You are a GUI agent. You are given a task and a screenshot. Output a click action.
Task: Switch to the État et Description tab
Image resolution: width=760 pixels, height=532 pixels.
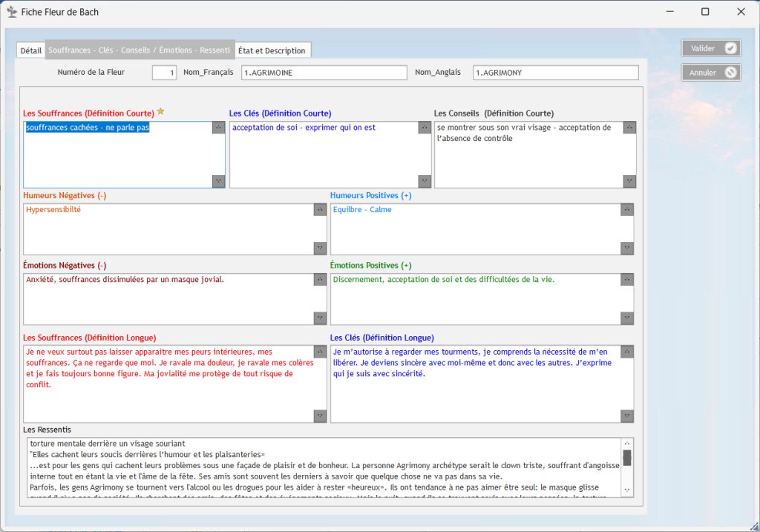click(x=272, y=50)
